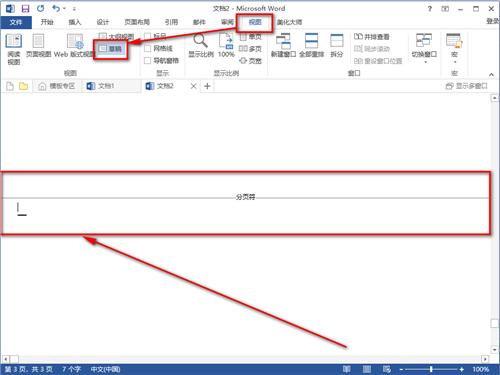Click 重设窗口位置 Reset Window Position
The image size is (500, 375).
[x=377, y=61]
